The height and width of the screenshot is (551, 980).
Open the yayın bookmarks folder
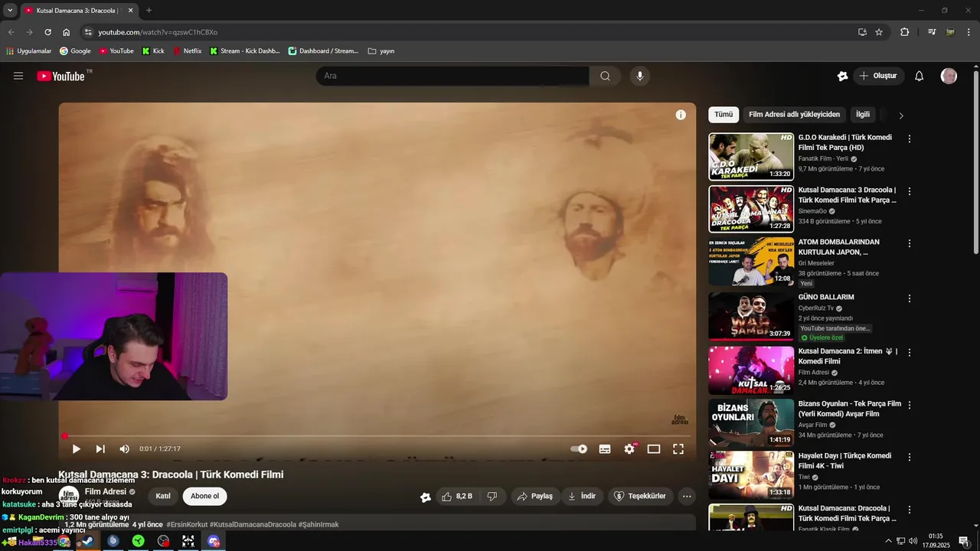[381, 51]
